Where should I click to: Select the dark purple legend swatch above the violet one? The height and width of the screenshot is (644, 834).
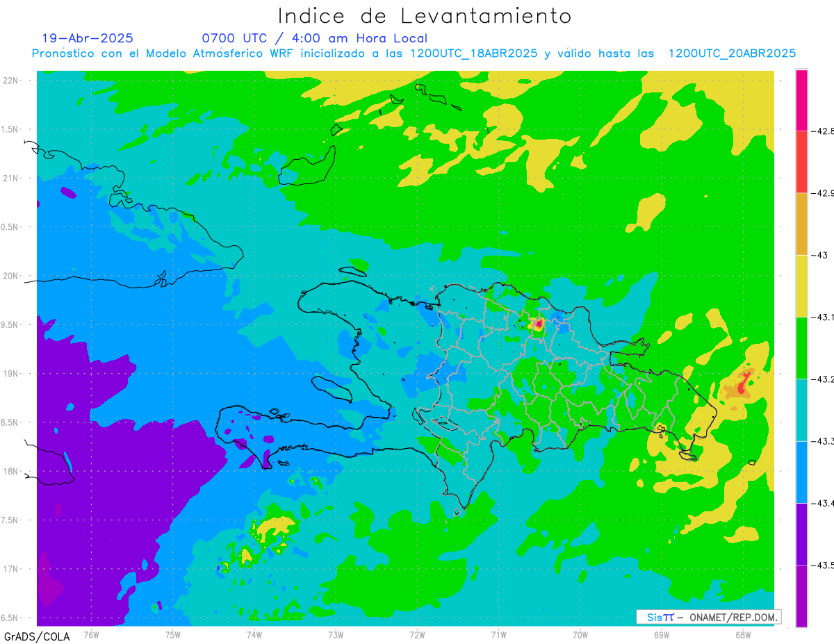tap(801, 534)
